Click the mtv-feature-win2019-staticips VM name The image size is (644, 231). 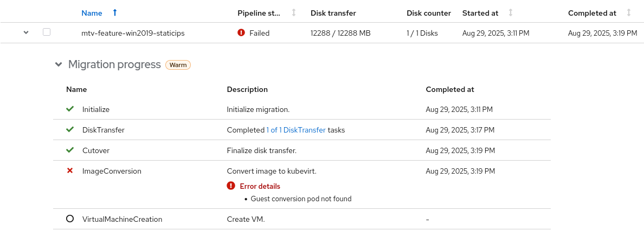coord(133,33)
